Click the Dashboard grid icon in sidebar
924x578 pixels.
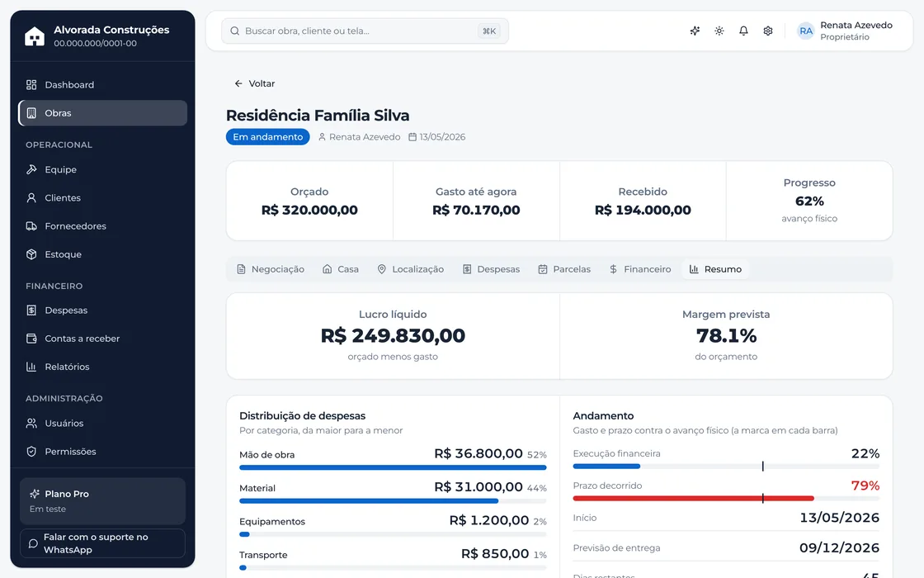pyautogui.click(x=31, y=85)
